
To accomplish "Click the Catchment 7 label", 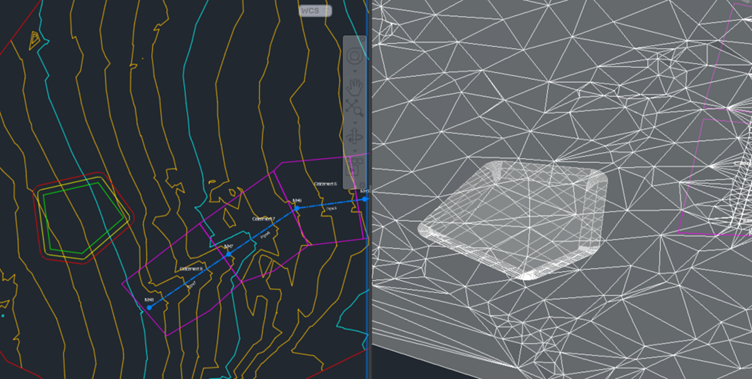I will coord(264,219).
